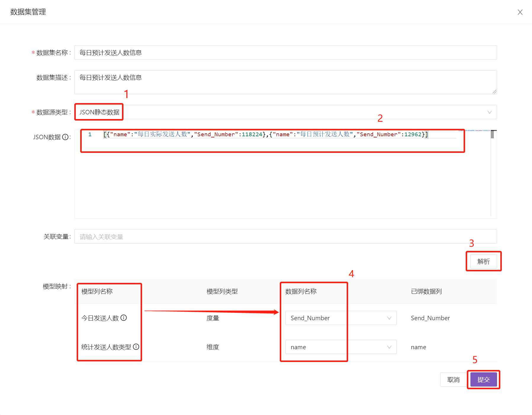Viewport: 532px width, 415px height.
Task: Click the 解析 button
Action: coord(483,261)
